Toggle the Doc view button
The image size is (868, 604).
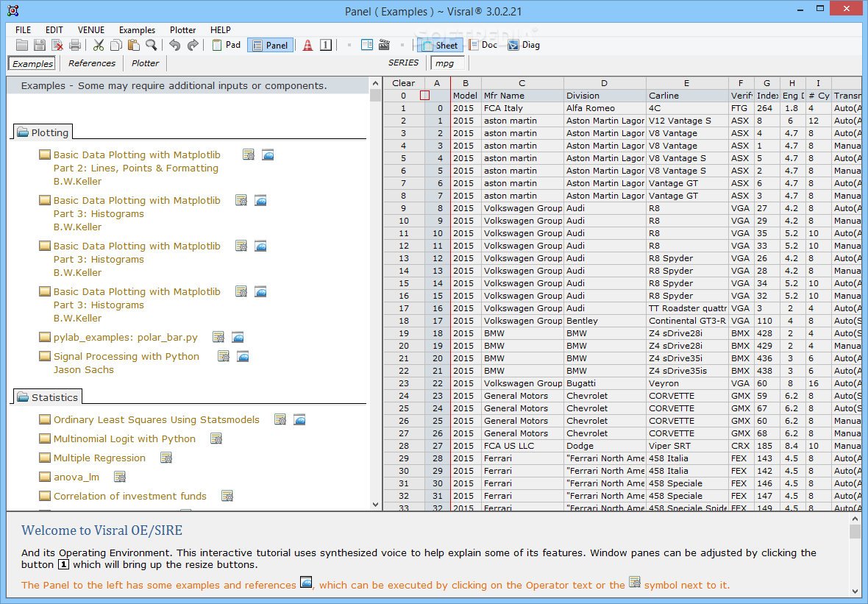click(483, 46)
